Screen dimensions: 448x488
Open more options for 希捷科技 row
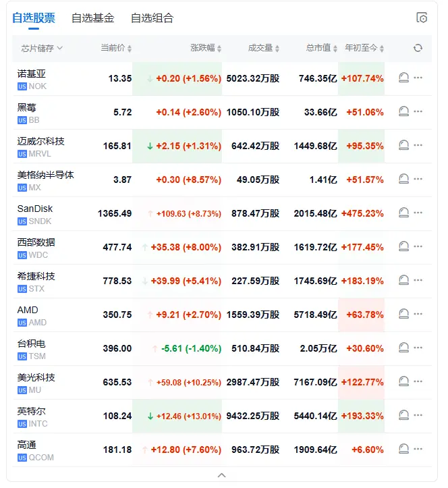click(x=418, y=280)
